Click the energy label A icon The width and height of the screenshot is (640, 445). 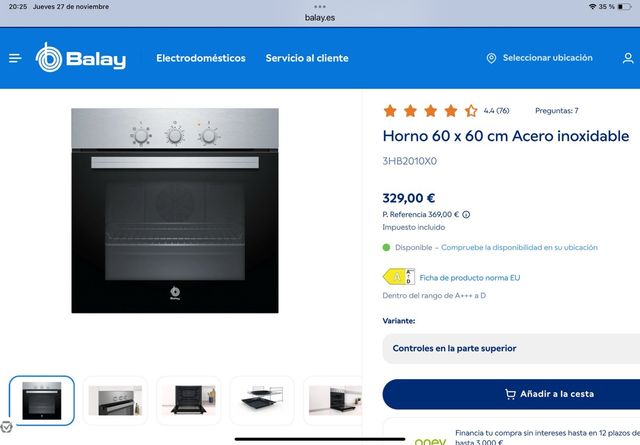[x=399, y=277]
